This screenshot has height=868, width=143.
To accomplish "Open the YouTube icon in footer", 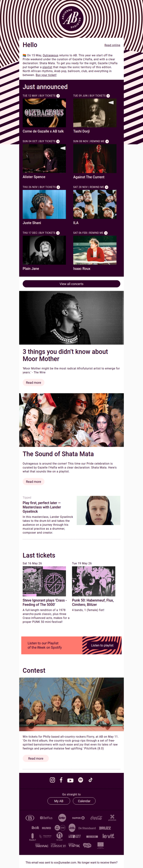I will pos(70,780).
